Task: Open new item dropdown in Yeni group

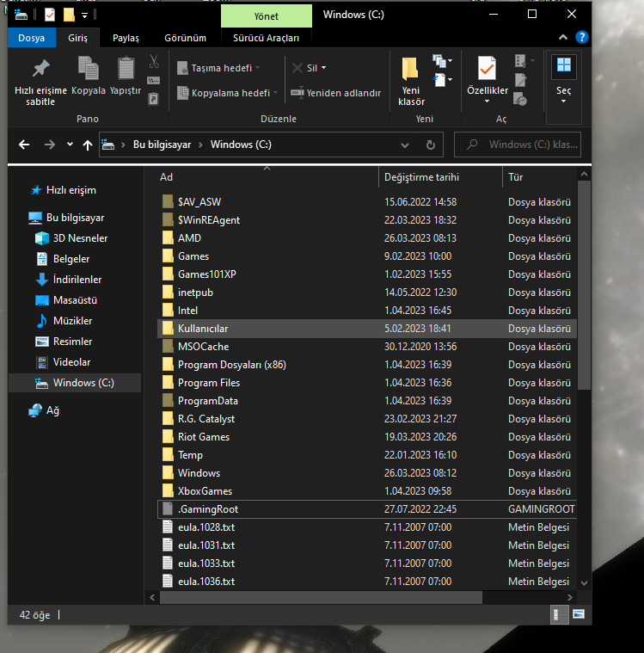Action: coord(442,61)
